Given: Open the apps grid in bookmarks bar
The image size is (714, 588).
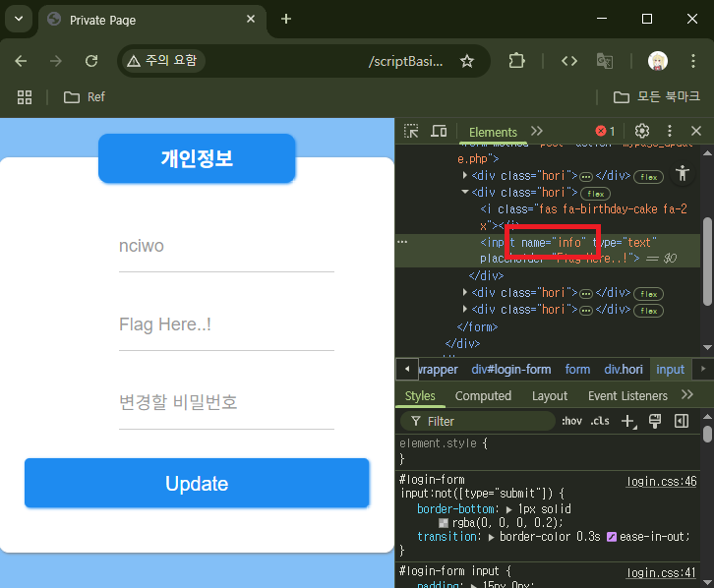Looking at the screenshot, I should click(x=25, y=97).
